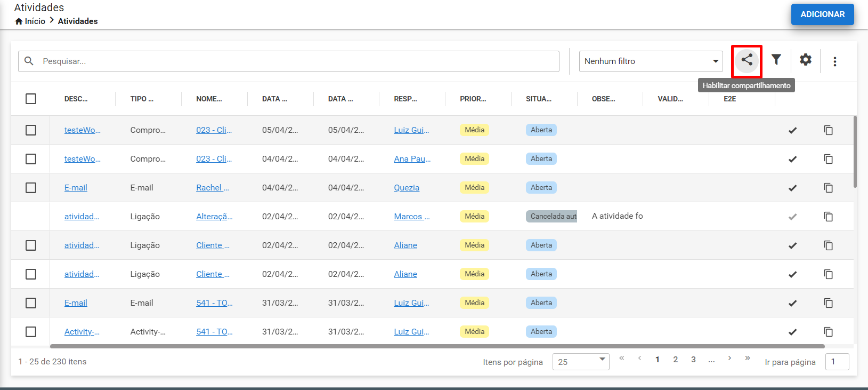Open the Quezia responsible link
The height and width of the screenshot is (390, 868).
click(407, 188)
